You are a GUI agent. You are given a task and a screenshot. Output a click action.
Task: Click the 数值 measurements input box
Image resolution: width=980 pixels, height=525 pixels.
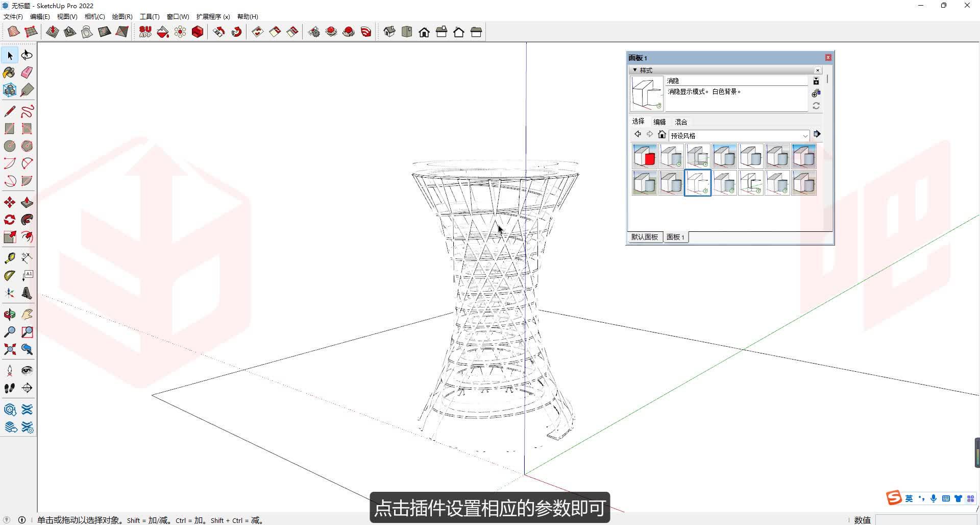926,520
